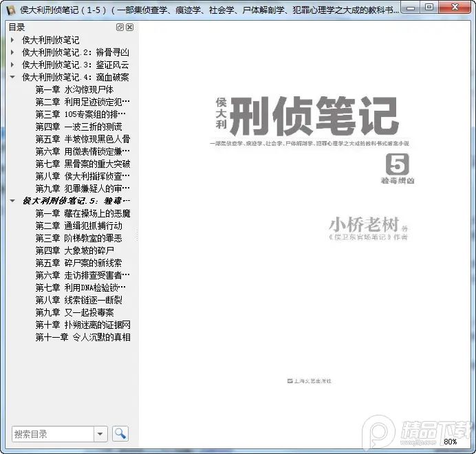Click the search magnifier button
Viewport: 476px width, 454px height.
[120, 433]
